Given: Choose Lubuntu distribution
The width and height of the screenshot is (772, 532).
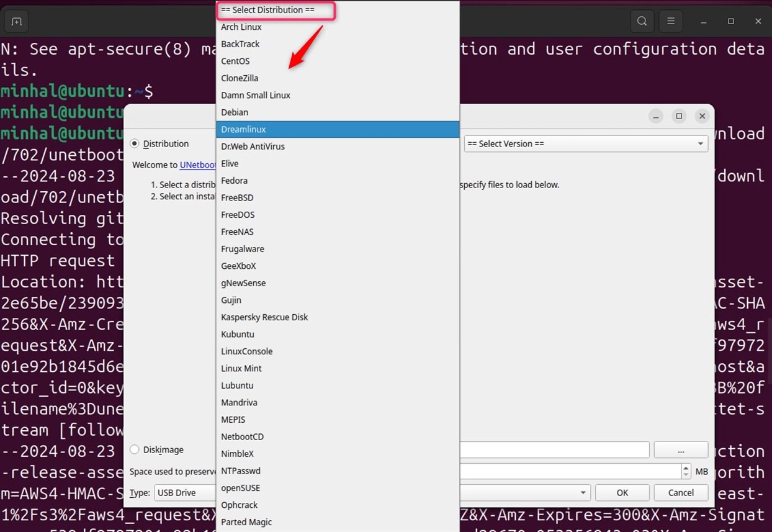Looking at the screenshot, I should [x=338, y=385].
